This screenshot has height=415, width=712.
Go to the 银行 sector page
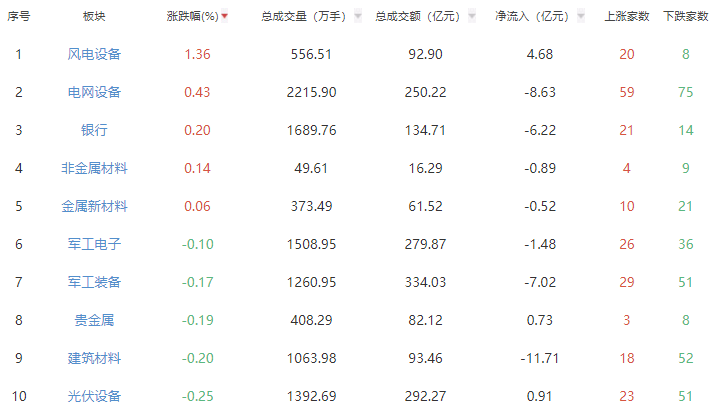[x=94, y=130]
